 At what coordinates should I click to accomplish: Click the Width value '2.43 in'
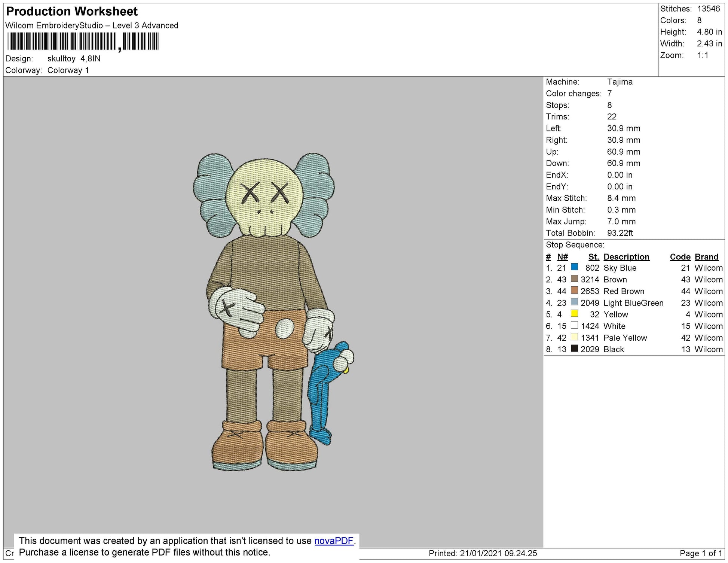pos(709,43)
